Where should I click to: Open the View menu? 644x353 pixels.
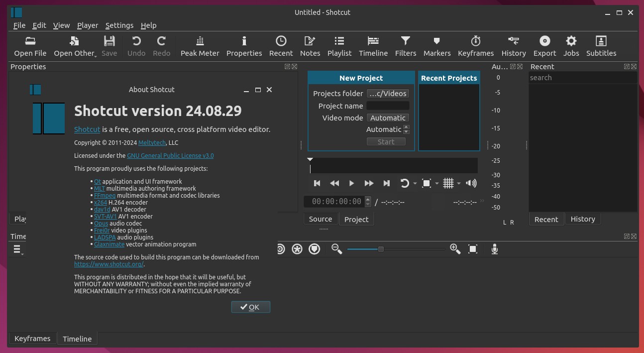point(62,25)
